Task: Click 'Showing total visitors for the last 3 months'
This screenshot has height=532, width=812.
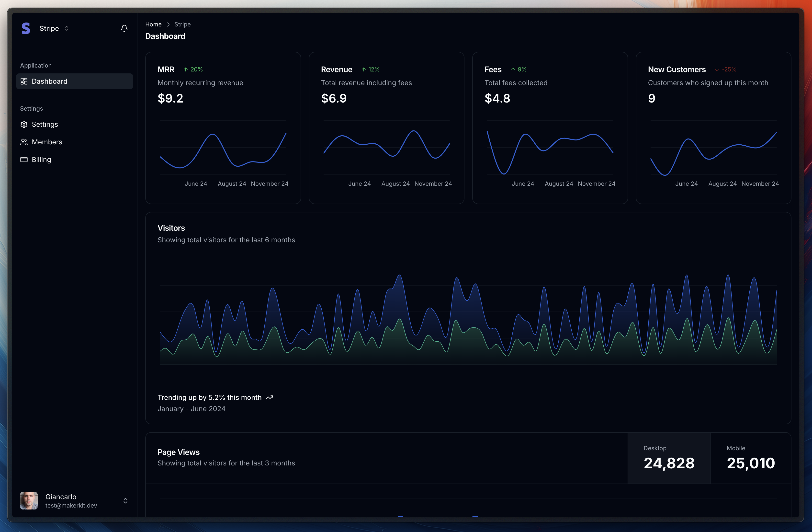Action: pos(226,463)
